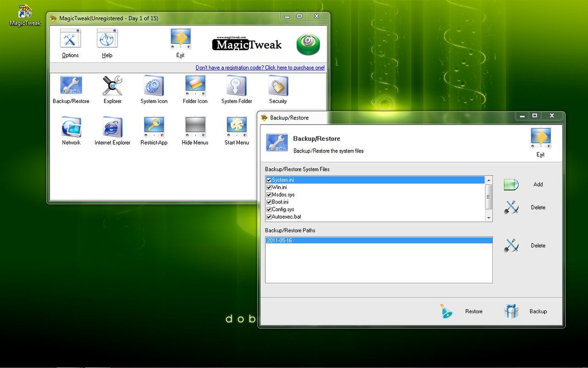Click the Restore button label
This screenshot has height=368, width=588.
coord(474,311)
